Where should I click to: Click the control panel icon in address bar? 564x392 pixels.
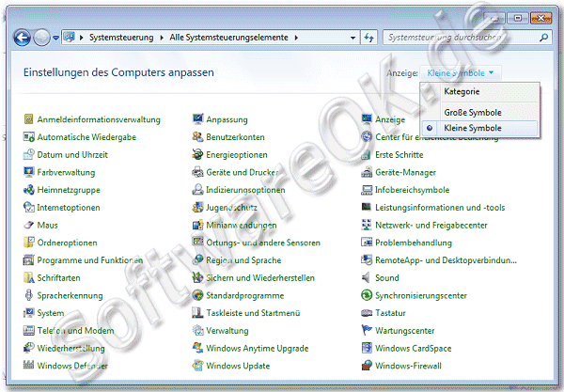click(69, 37)
